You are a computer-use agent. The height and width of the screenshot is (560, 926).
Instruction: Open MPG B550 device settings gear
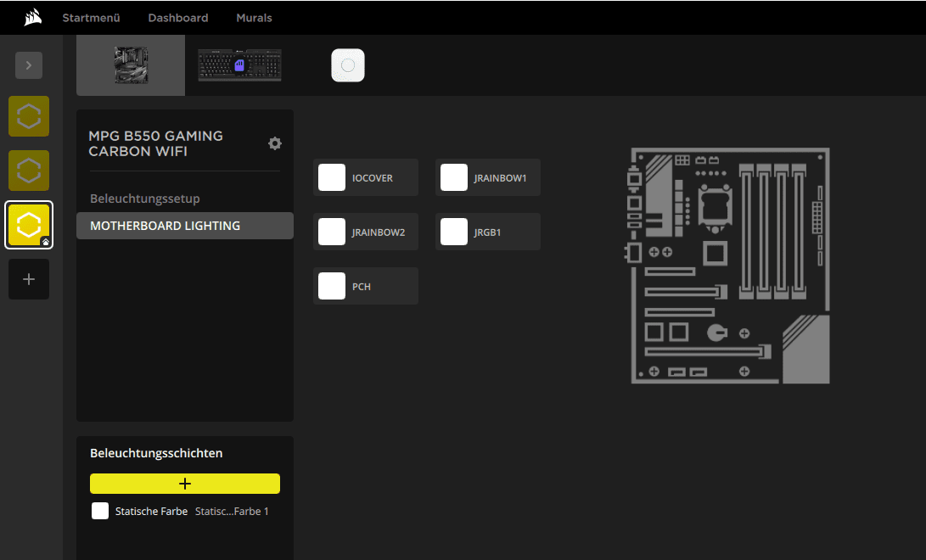click(275, 143)
